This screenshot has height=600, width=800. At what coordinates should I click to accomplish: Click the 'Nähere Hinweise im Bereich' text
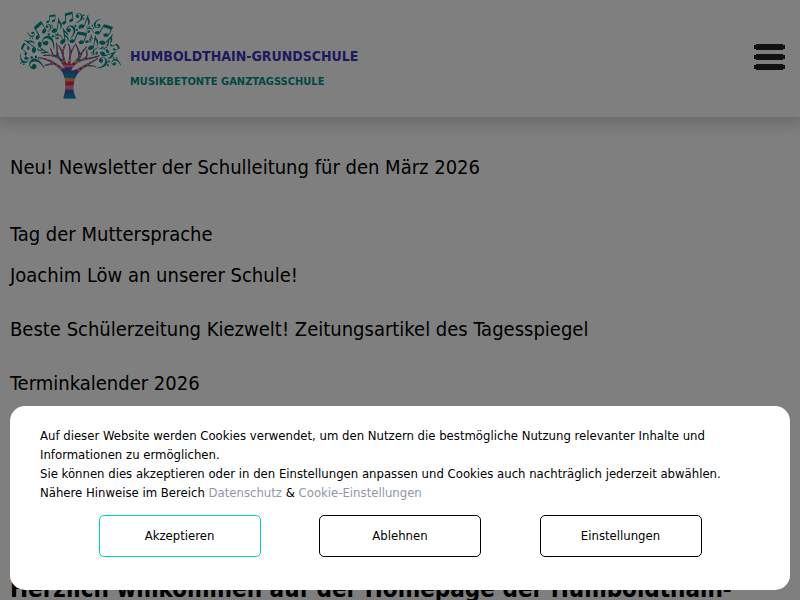point(123,493)
